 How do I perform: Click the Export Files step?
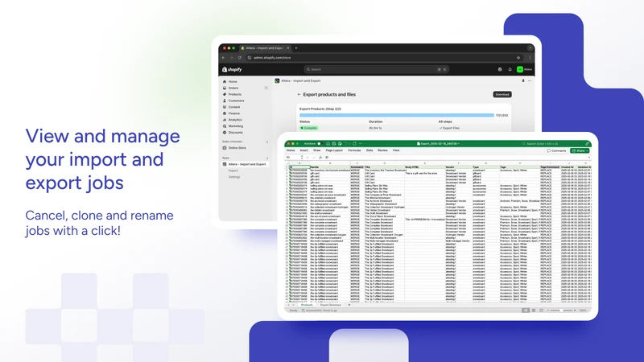449,128
